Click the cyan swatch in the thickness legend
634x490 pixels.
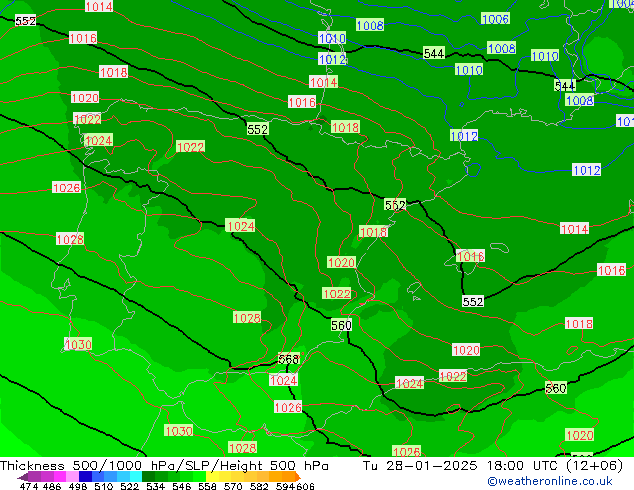[136, 476]
